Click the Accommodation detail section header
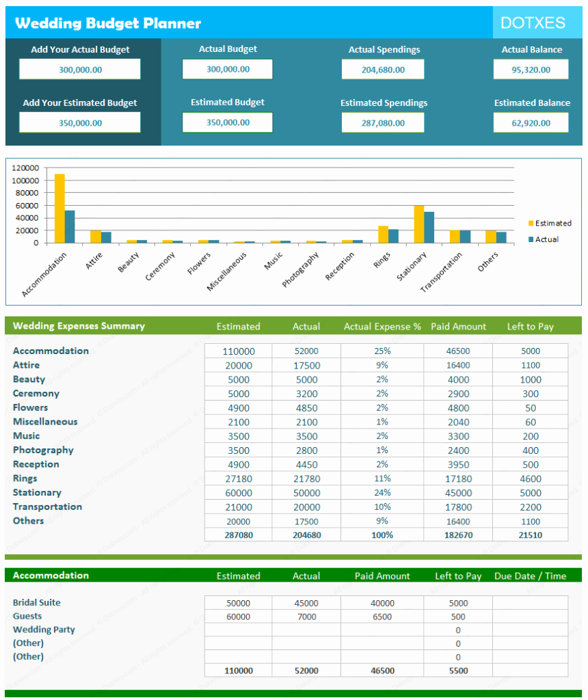The height and width of the screenshot is (700, 588). coord(51,576)
